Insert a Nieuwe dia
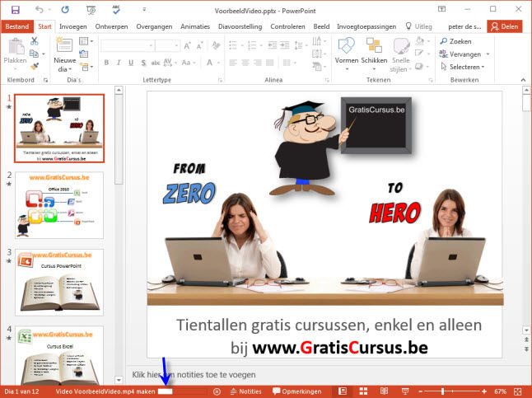 (64, 54)
